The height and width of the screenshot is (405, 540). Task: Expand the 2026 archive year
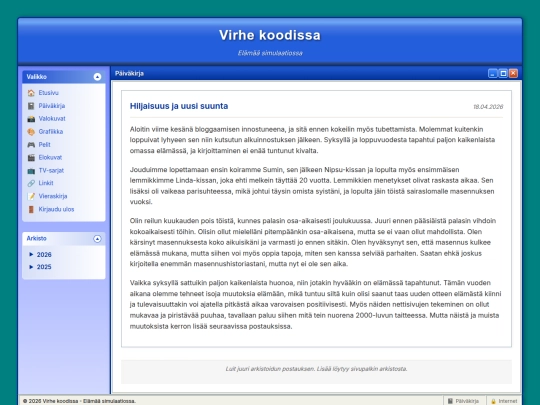[x=40, y=255]
